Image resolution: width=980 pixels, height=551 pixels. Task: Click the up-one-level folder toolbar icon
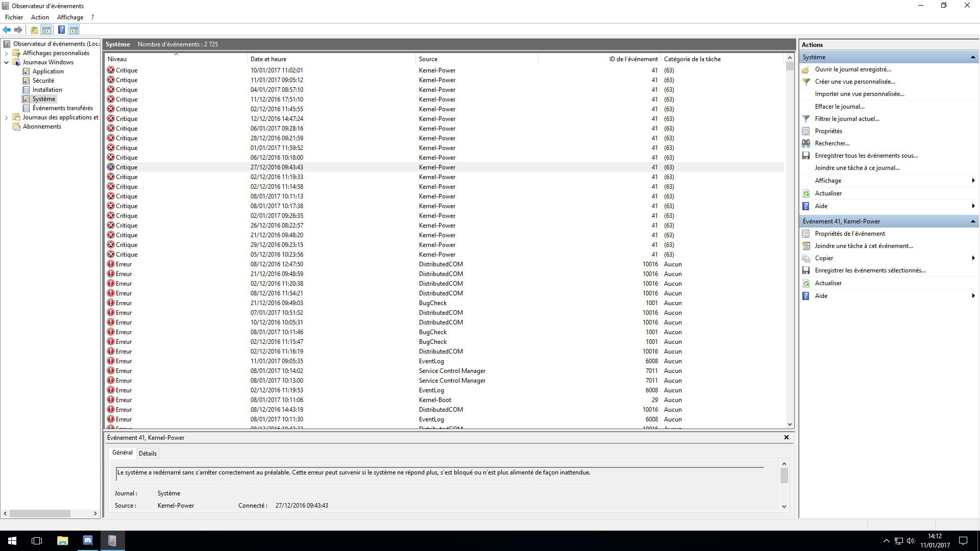click(34, 30)
